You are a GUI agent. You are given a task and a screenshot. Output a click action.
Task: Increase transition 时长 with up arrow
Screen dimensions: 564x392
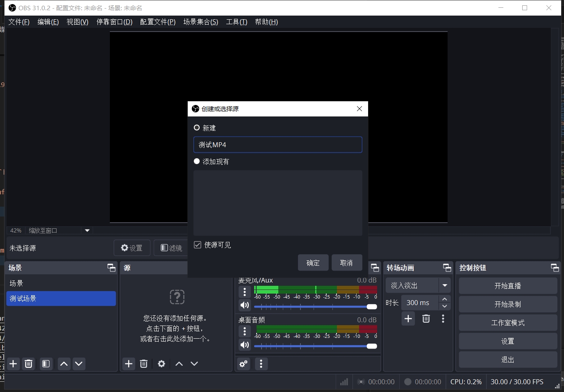tap(445, 299)
